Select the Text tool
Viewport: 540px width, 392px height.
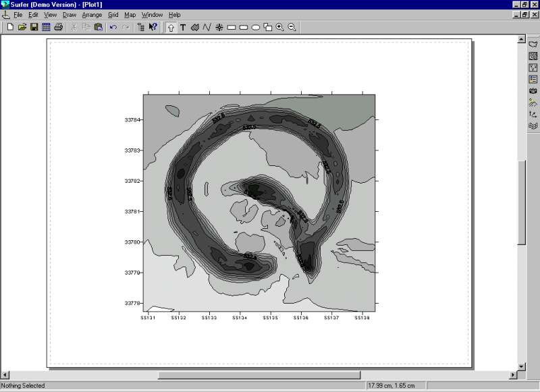(182, 27)
